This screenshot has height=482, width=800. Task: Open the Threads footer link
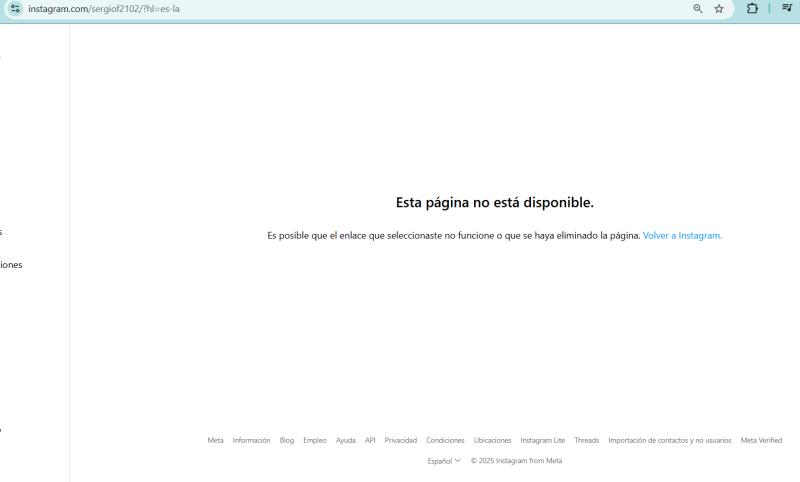tap(587, 440)
